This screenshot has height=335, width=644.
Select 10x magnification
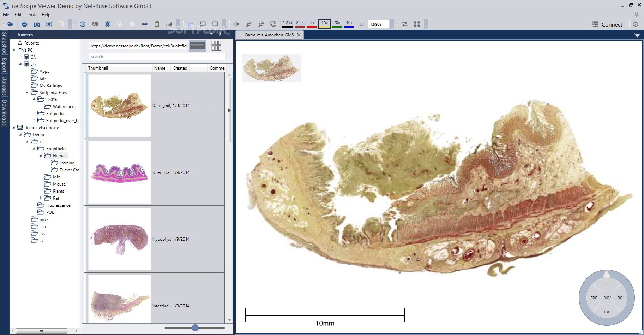pos(324,24)
